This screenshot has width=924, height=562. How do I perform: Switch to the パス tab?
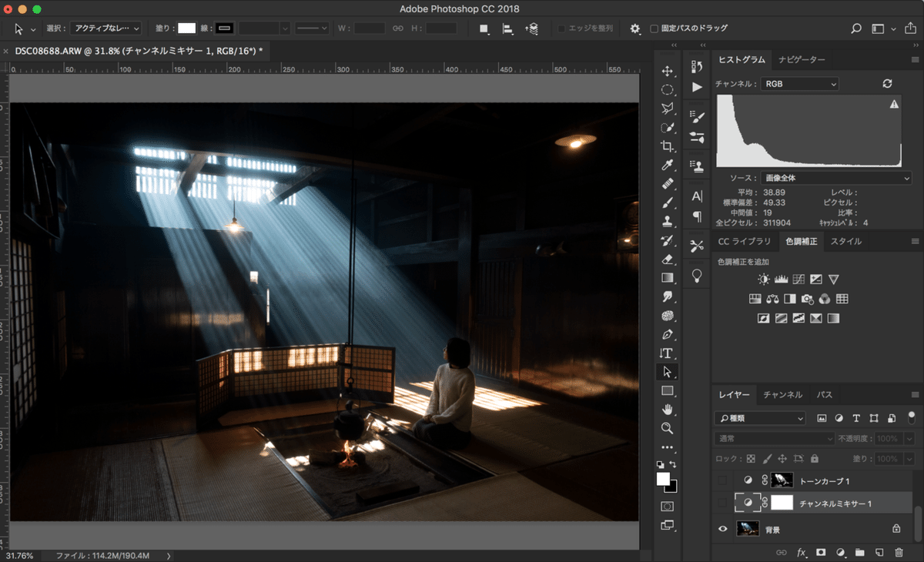pos(825,395)
